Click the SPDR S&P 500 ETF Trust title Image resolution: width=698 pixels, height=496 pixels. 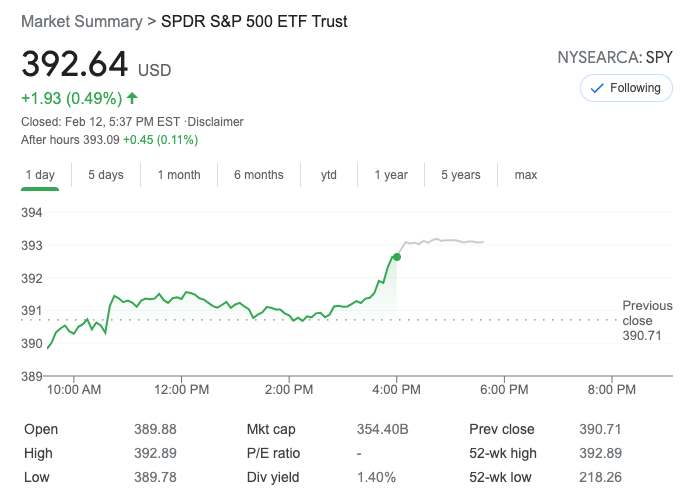[x=254, y=21]
